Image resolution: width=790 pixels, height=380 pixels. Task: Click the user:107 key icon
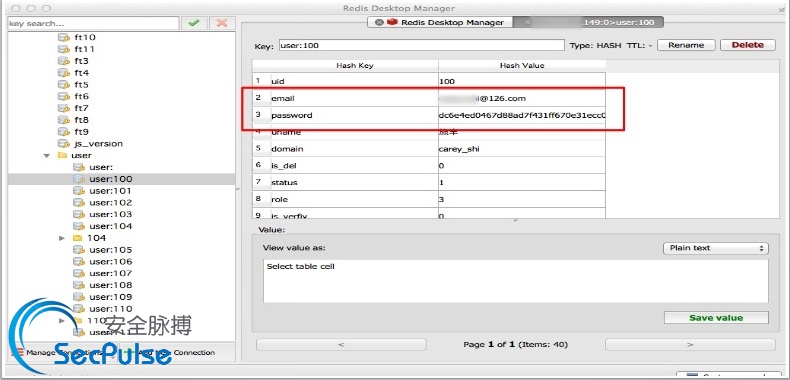point(79,273)
